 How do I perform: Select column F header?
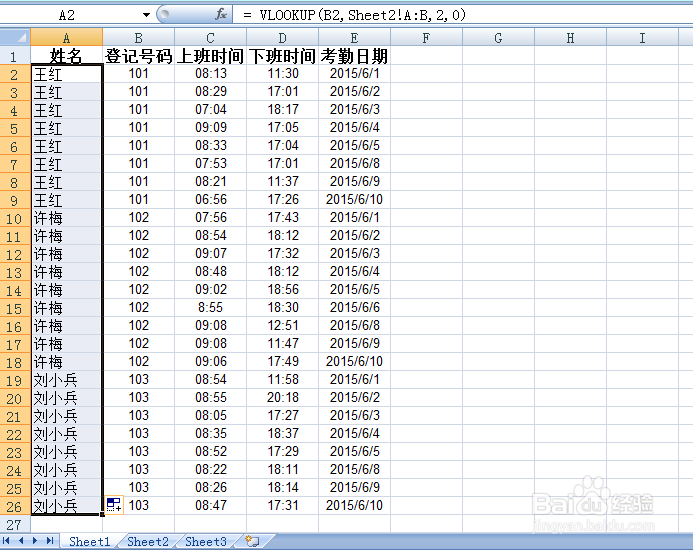point(426,37)
